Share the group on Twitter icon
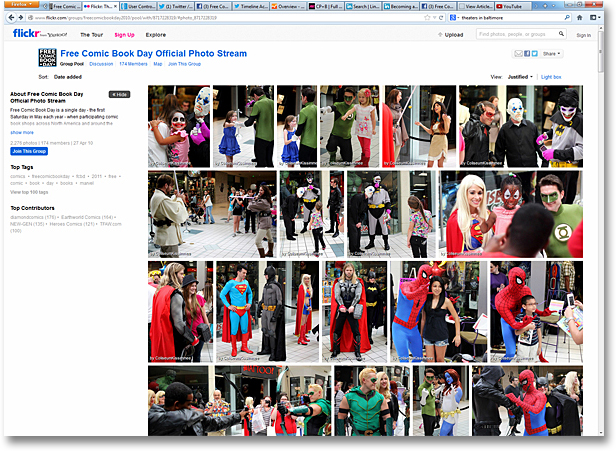The height and width of the screenshot is (451, 616). pos(535,54)
